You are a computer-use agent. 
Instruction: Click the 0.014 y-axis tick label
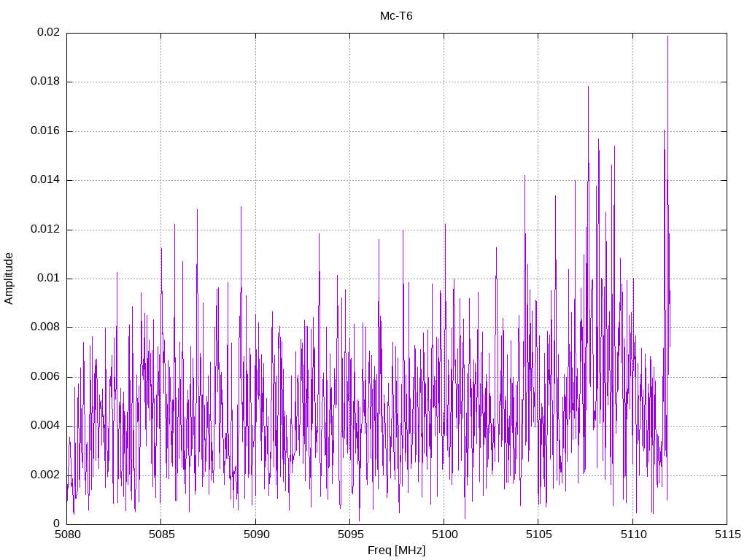[x=45, y=180]
